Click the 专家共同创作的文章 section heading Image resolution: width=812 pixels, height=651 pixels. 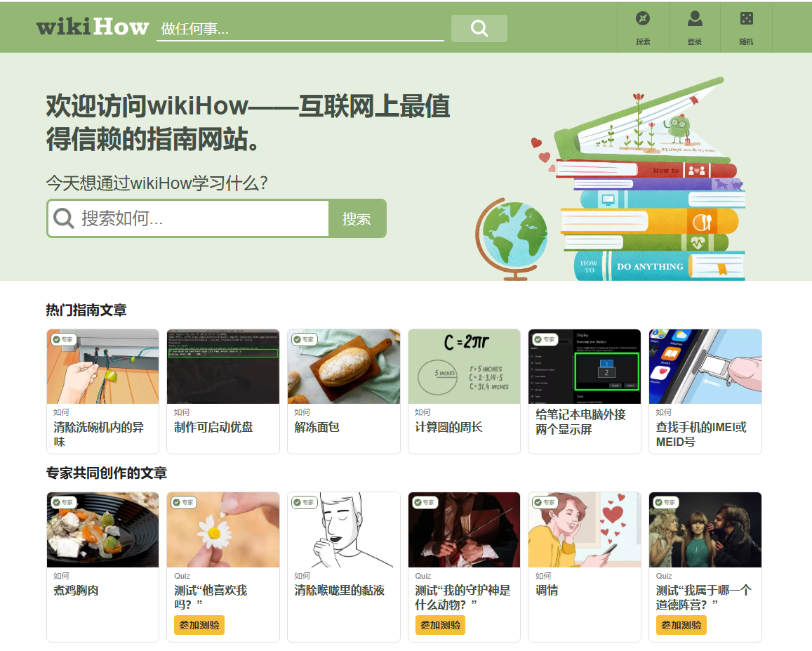107,473
